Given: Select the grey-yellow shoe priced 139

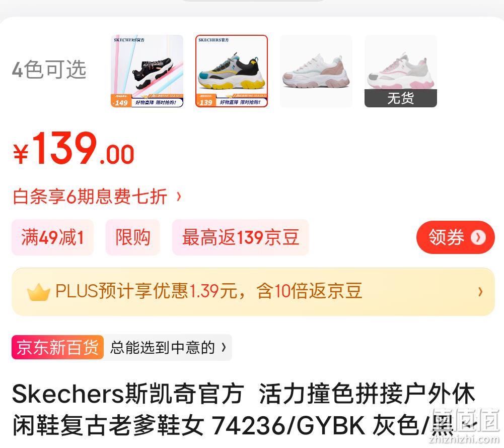Looking at the screenshot, I should click(x=232, y=71).
